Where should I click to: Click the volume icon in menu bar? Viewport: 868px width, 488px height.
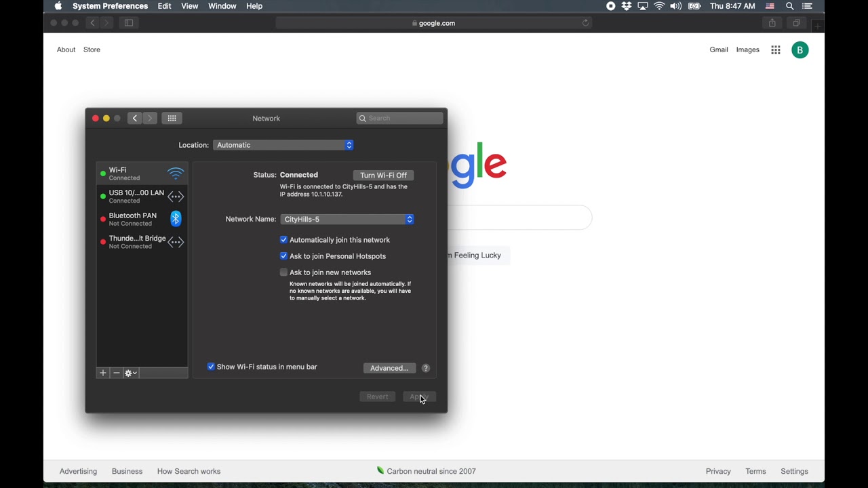676,6
